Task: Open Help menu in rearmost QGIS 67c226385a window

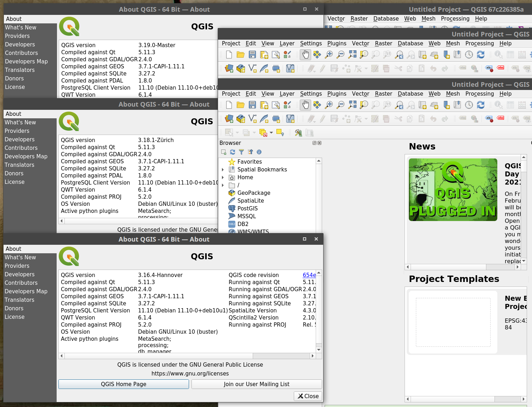Action: pos(481,19)
